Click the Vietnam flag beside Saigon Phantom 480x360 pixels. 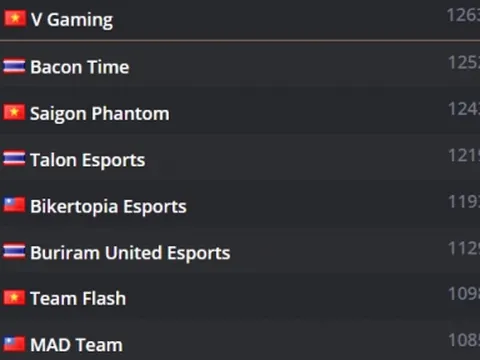tap(14, 112)
